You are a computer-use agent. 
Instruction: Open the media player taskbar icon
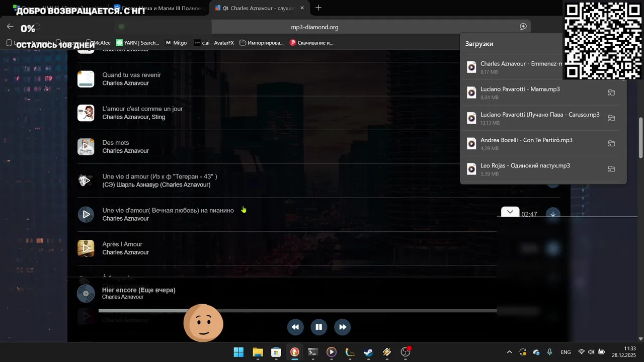coord(331,352)
